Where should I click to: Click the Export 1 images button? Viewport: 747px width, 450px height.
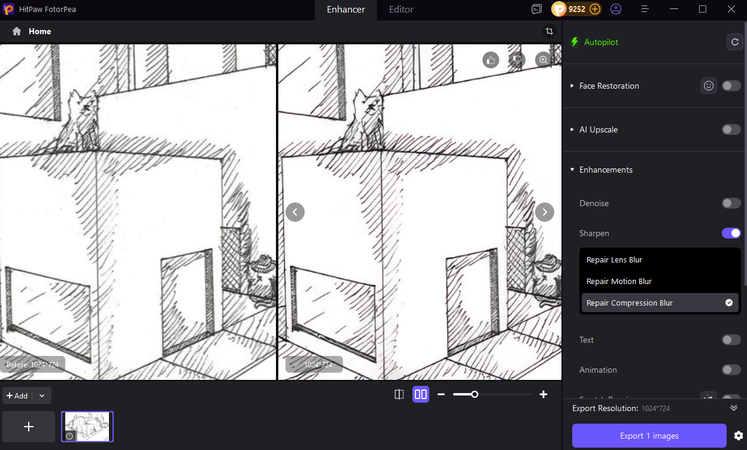(649, 436)
